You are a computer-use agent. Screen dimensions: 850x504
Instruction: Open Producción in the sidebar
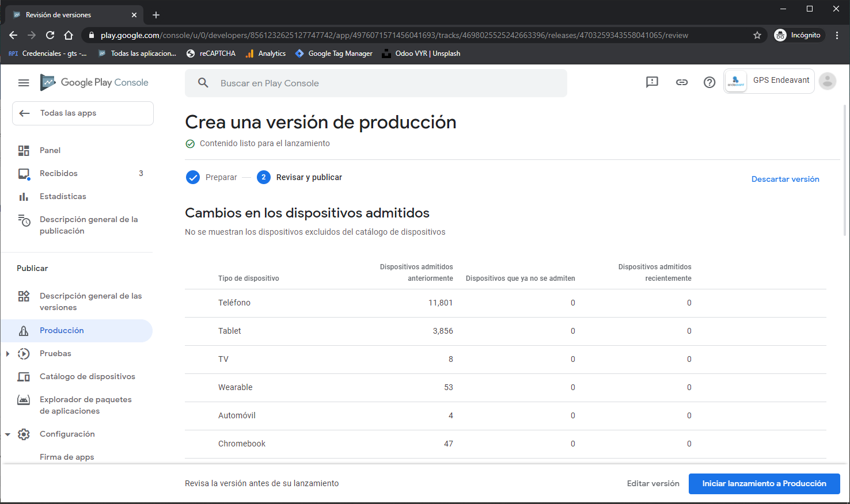[62, 331]
